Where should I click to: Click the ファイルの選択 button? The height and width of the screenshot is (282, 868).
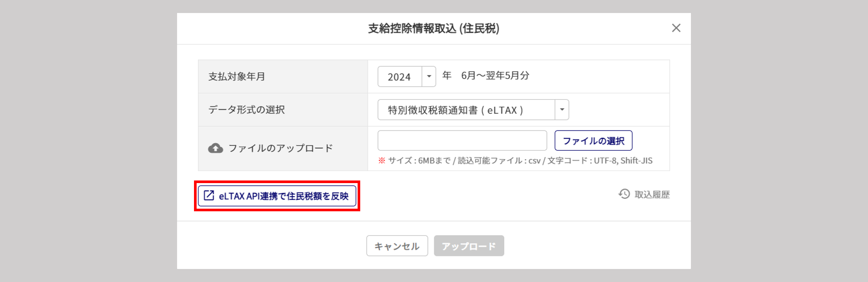(593, 141)
